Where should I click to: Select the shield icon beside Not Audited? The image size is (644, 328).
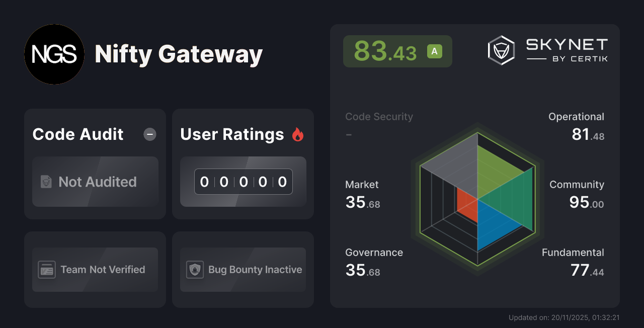46,182
